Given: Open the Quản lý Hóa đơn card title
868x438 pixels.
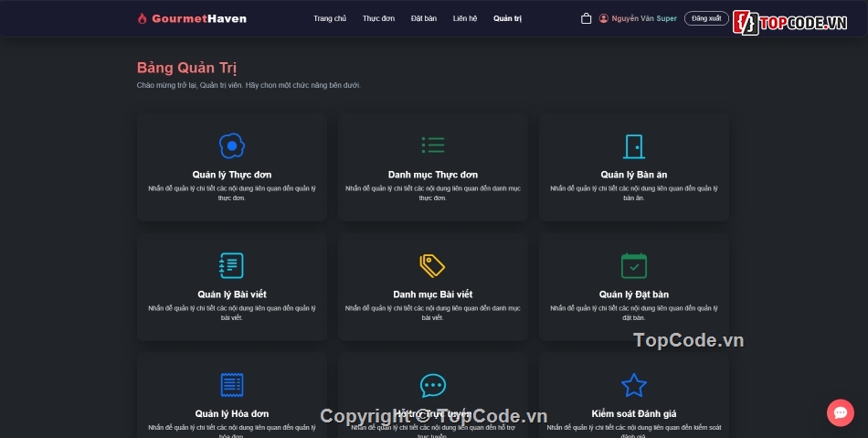Looking at the screenshot, I should click(232, 413).
